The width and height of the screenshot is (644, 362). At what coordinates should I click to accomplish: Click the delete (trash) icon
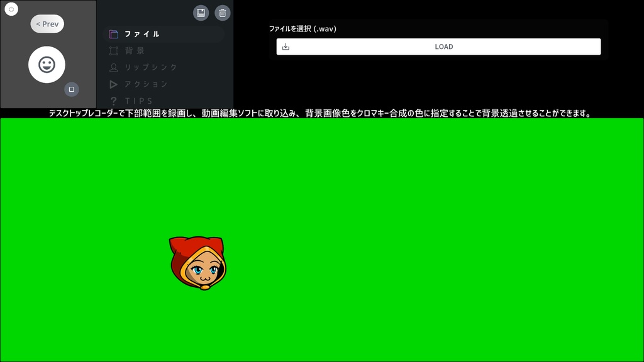click(223, 13)
